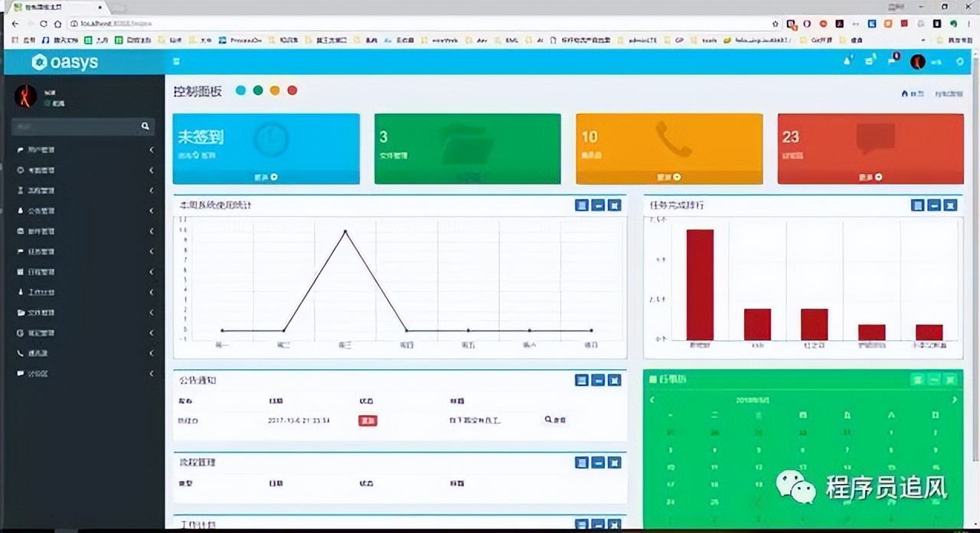Collapse the 公告通知 panel

point(598,380)
